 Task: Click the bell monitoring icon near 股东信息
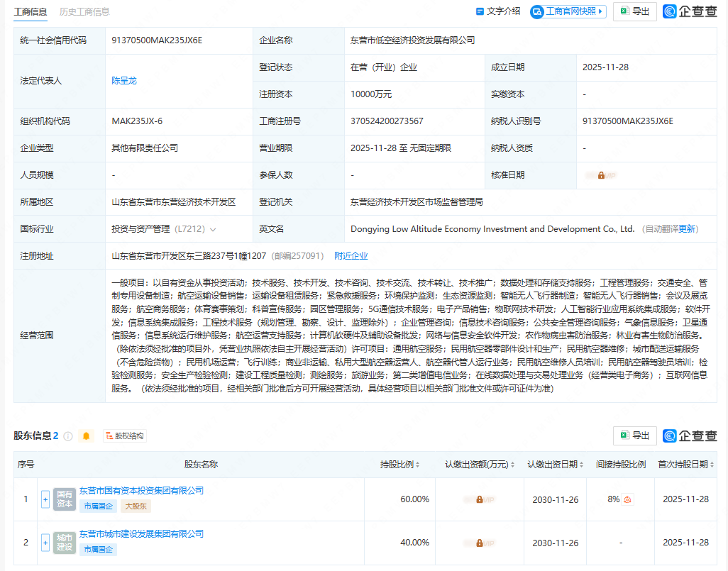(86, 436)
